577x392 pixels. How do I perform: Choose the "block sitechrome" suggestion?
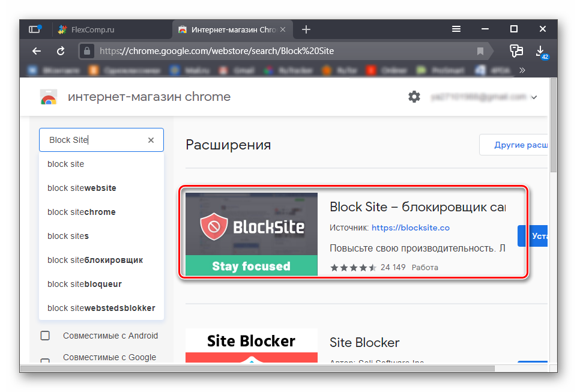[101, 212]
